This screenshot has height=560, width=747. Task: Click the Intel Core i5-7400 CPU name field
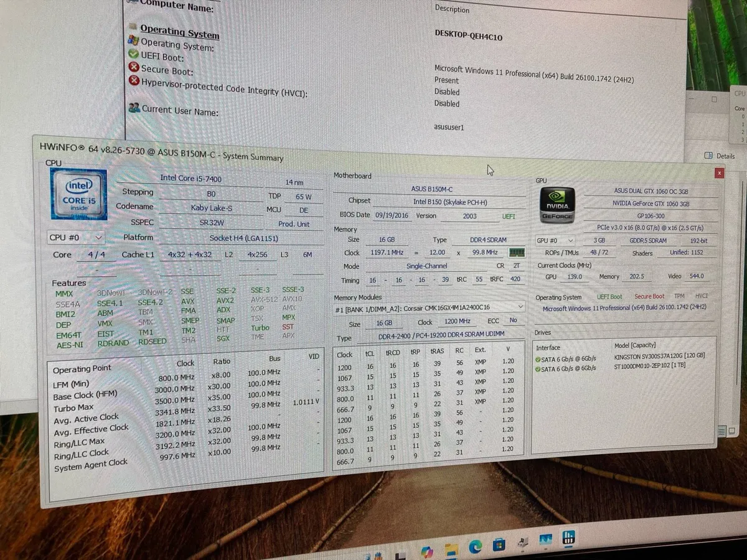tap(190, 179)
